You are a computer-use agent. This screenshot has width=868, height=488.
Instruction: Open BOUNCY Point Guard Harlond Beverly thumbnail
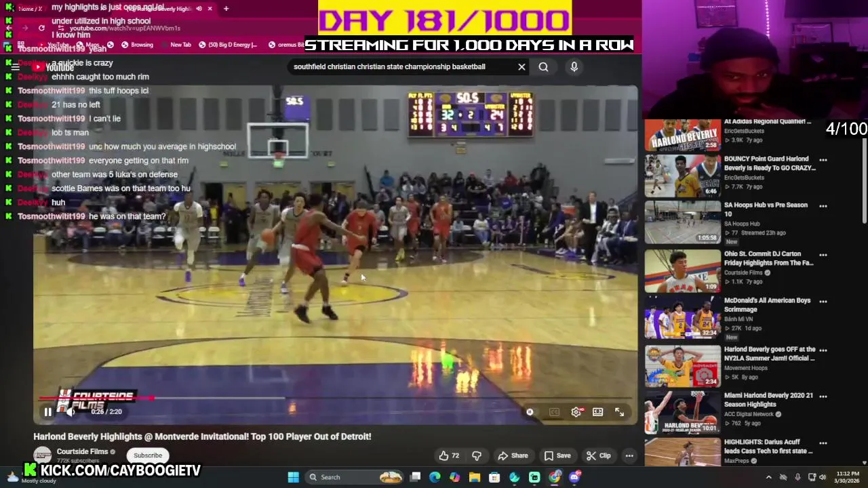click(682, 176)
